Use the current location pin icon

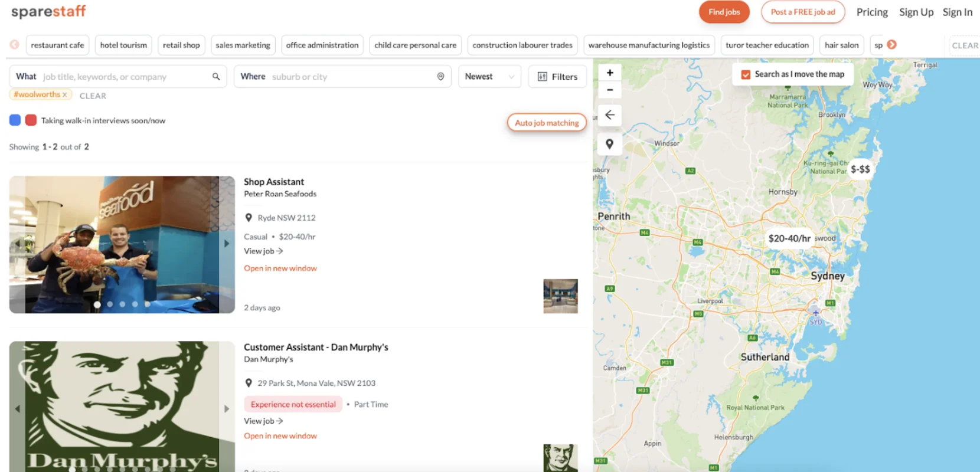point(440,77)
